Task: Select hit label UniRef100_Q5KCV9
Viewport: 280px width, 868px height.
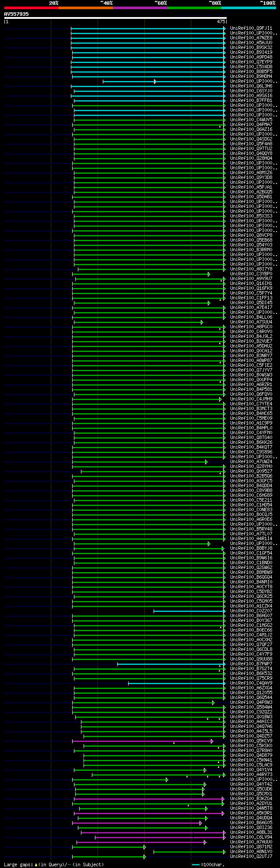Action: point(251,741)
